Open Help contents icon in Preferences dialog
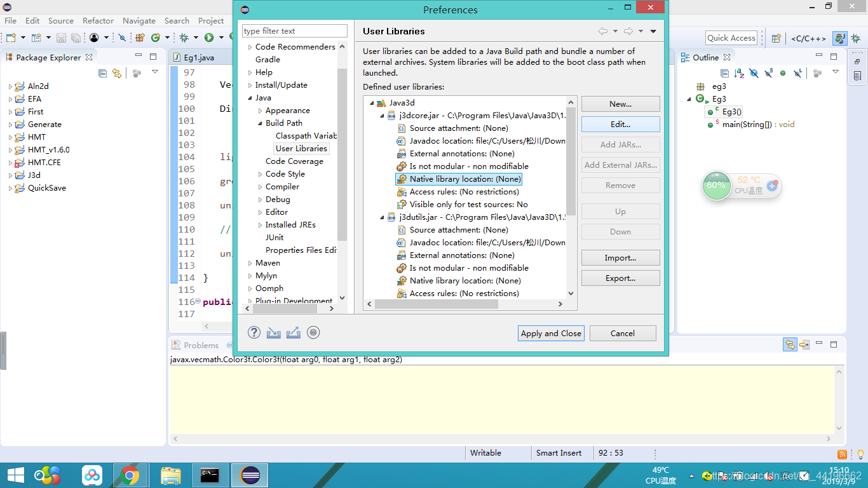The image size is (868, 488). tap(254, 332)
